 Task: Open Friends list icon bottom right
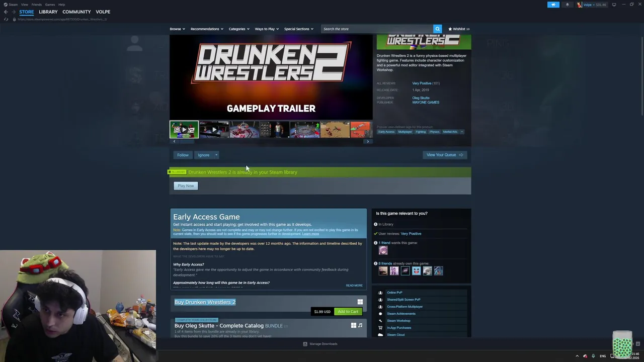637,344
